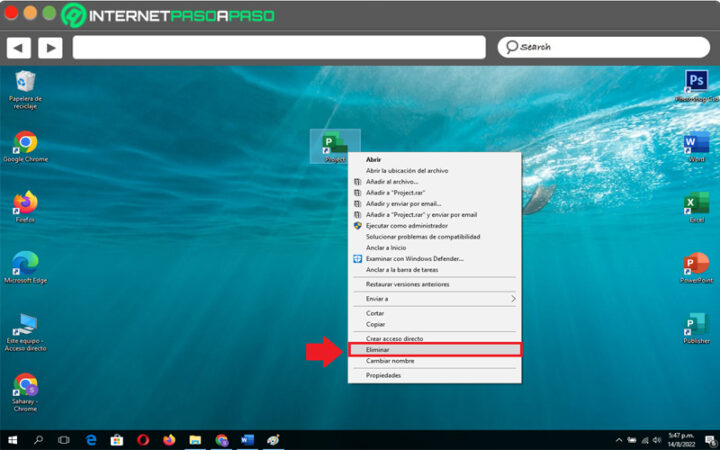720x450 pixels.
Task: Open Microsoft Store from the taskbar
Action: pyautogui.click(x=117, y=440)
